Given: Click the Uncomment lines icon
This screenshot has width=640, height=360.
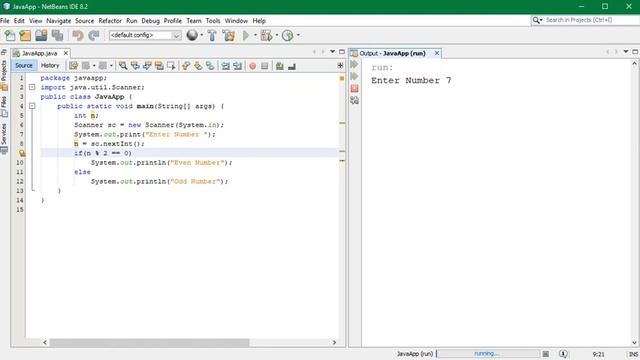Looking at the screenshot, I should (x=292, y=66).
